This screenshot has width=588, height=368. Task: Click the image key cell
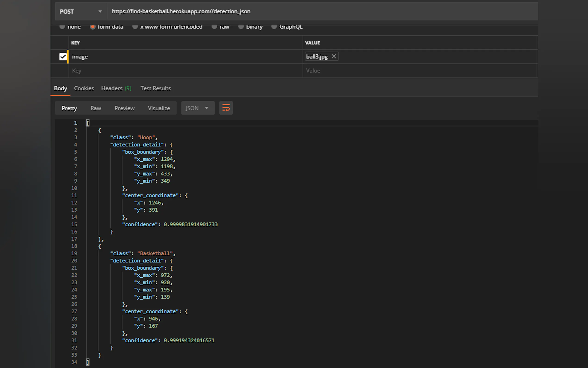coord(186,57)
